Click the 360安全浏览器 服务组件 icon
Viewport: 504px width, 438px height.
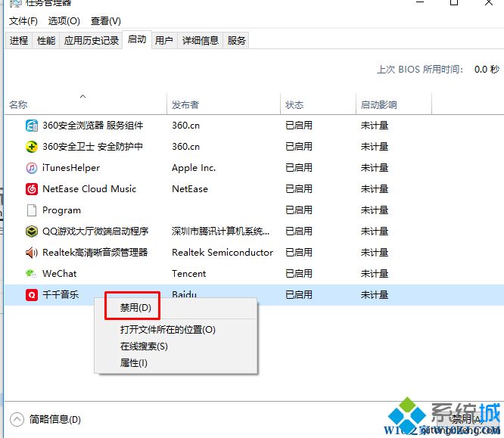click(x=32, y=126)
